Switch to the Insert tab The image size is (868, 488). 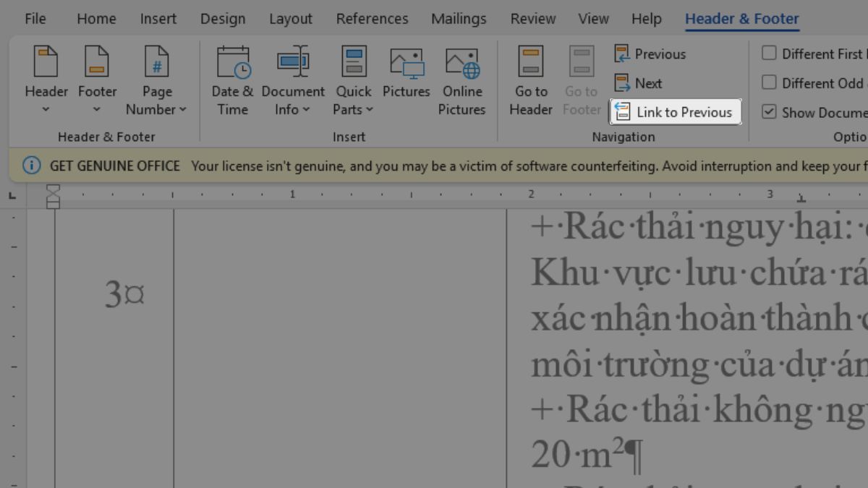[158, 19]
